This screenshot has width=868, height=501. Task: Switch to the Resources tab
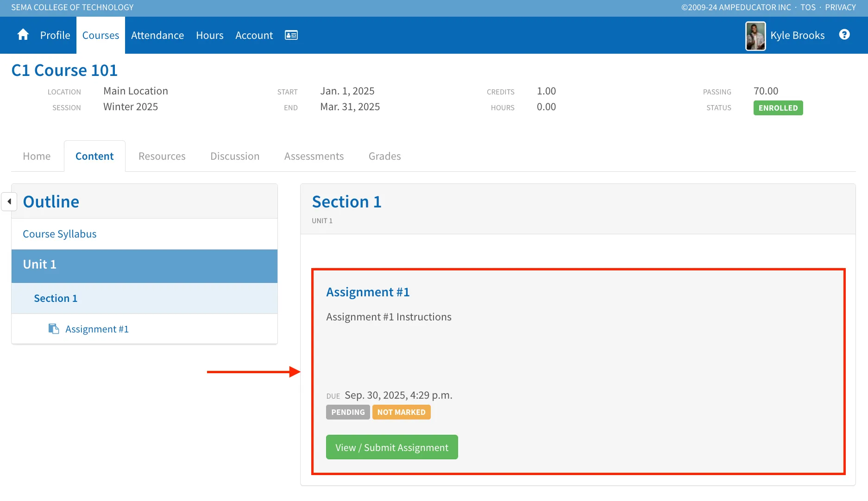pyautogui.click(x=162, y=156)
